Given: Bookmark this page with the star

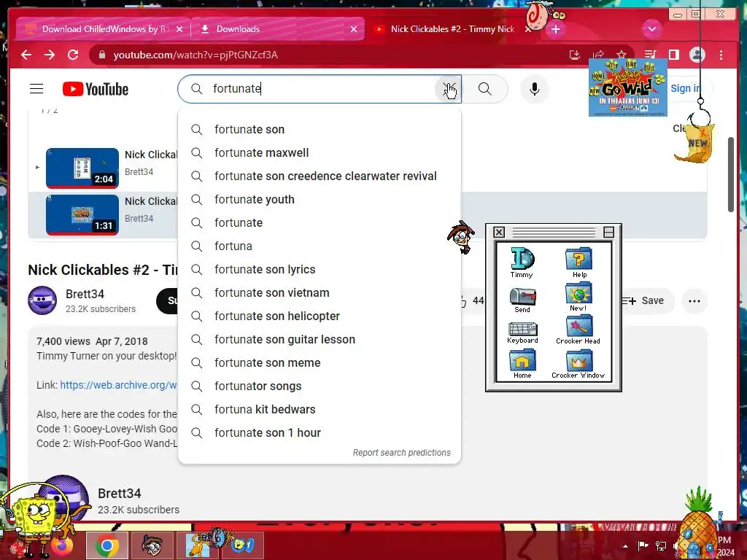Looking at the screenshot, I should [x=621, y=55].
